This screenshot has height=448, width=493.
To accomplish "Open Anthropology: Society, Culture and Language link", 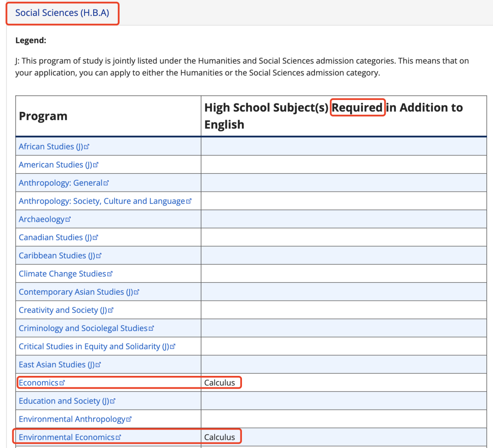I will coord(101,201).
